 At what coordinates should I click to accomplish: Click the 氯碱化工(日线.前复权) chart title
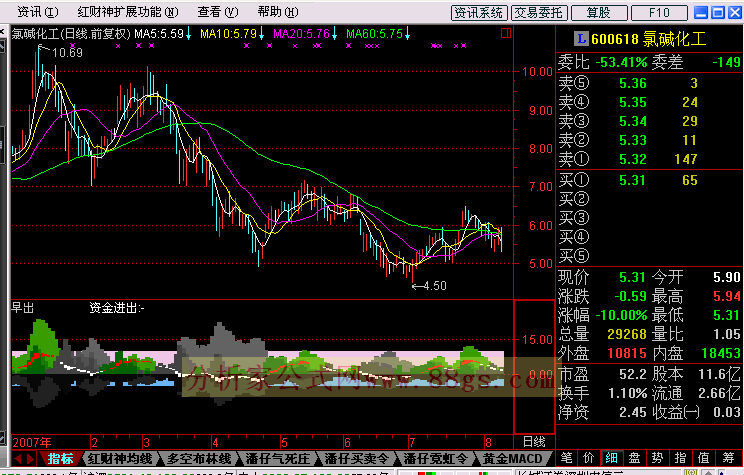[71, 34]
